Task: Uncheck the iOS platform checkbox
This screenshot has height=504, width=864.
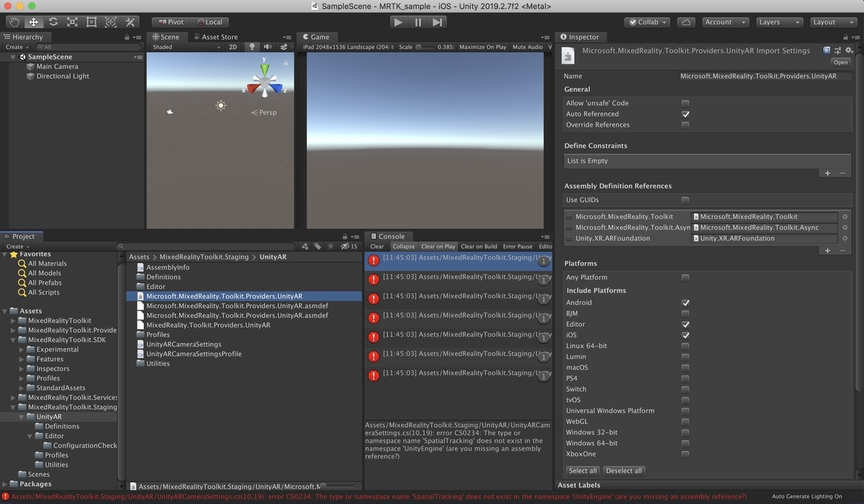Action: coord(685,335)
